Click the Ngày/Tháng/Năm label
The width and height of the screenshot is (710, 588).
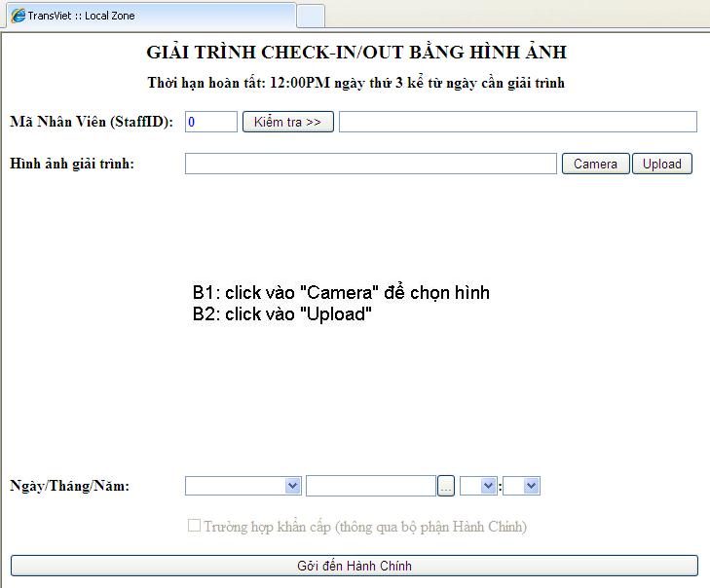click(70, 486)
